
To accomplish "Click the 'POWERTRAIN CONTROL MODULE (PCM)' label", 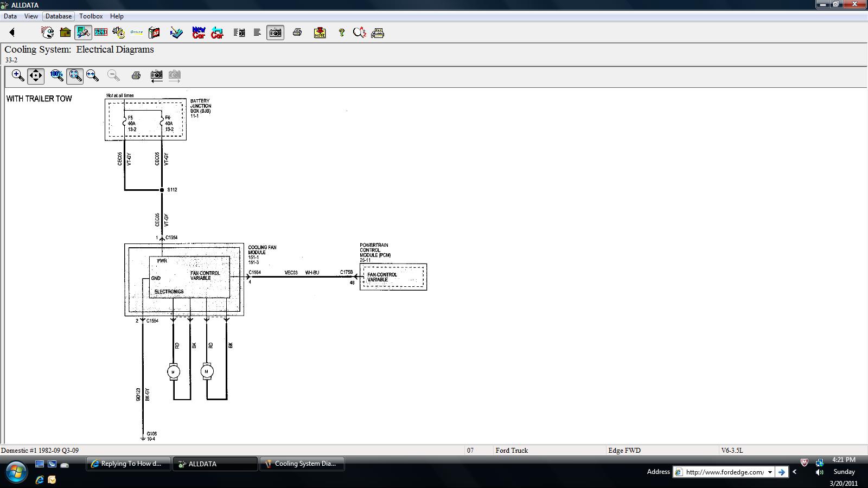I will click(375, 250).
